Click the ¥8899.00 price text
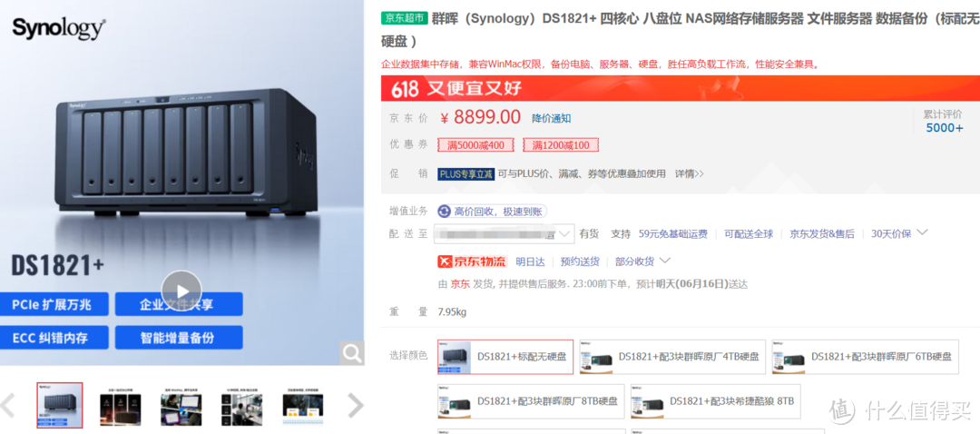The image size is (980, 434). [481, 117]
